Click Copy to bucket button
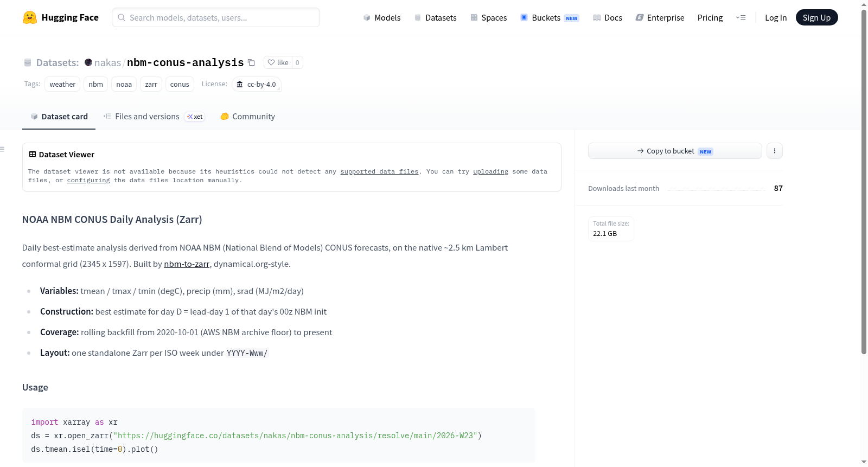The width and height of the screenshot is (868, 467). click(675, 151)
